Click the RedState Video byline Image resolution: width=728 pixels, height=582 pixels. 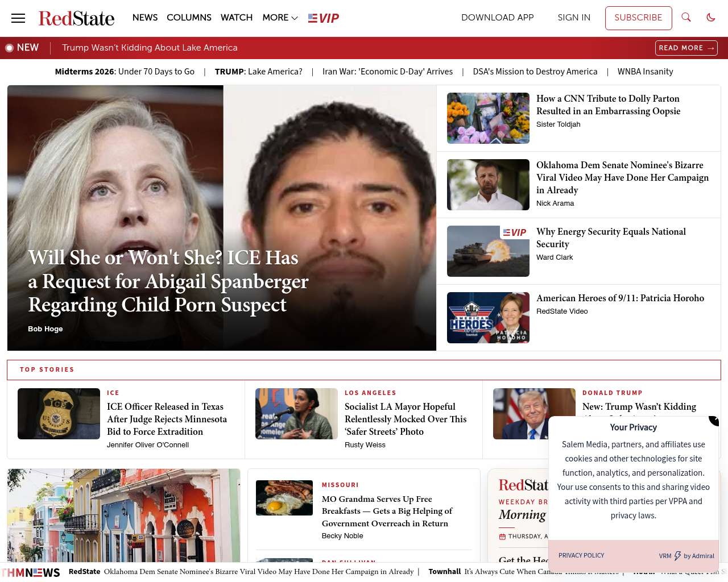[x=562, y=311]
